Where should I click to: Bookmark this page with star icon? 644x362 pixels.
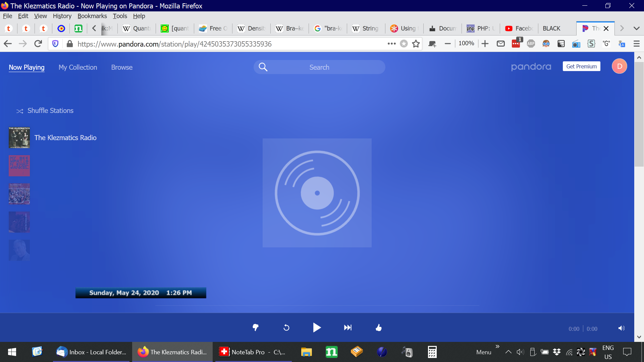coord(416,44)
